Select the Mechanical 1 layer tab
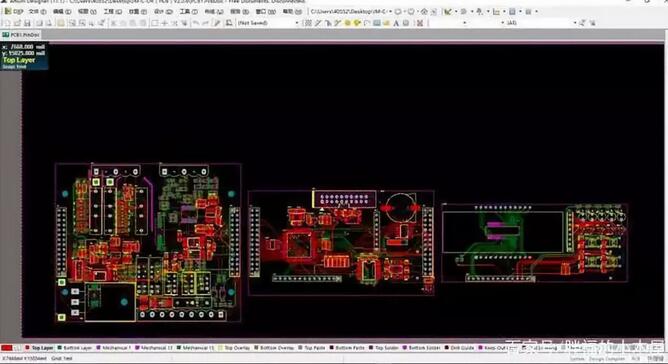The width and height of the screenshot is (668, 364). pyautogui.click(x=114, y=348)
